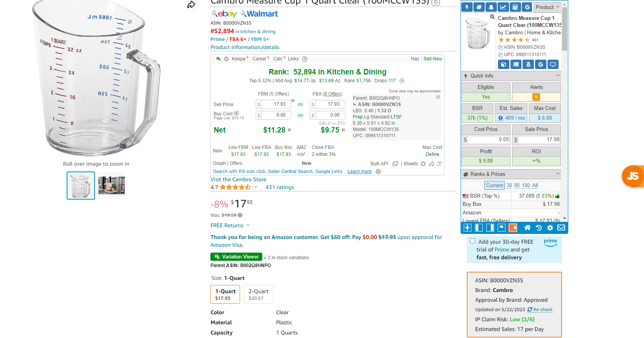Select the 1-Quart size option
Viewport: 644px width, 338px height.
point(225,294)
